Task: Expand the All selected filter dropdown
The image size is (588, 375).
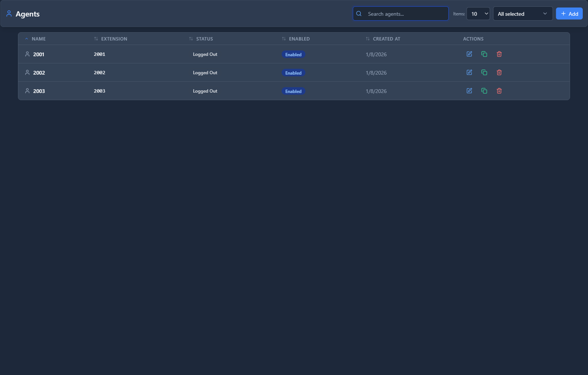Action: click(x=522, y=14)
